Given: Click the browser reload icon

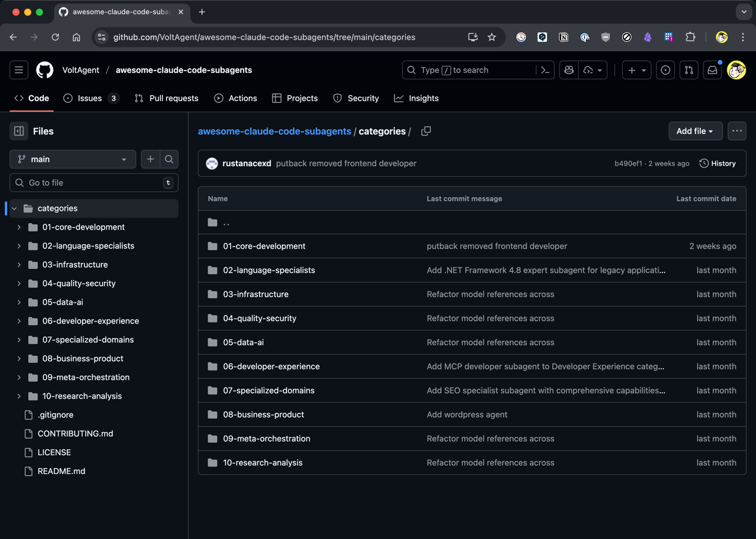Looking at the screenshot, I should (x=55, y=37).
